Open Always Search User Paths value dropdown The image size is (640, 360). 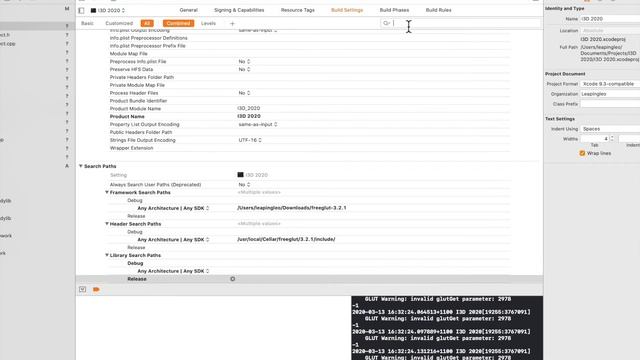pyautogui.click(x=244, y=185)
